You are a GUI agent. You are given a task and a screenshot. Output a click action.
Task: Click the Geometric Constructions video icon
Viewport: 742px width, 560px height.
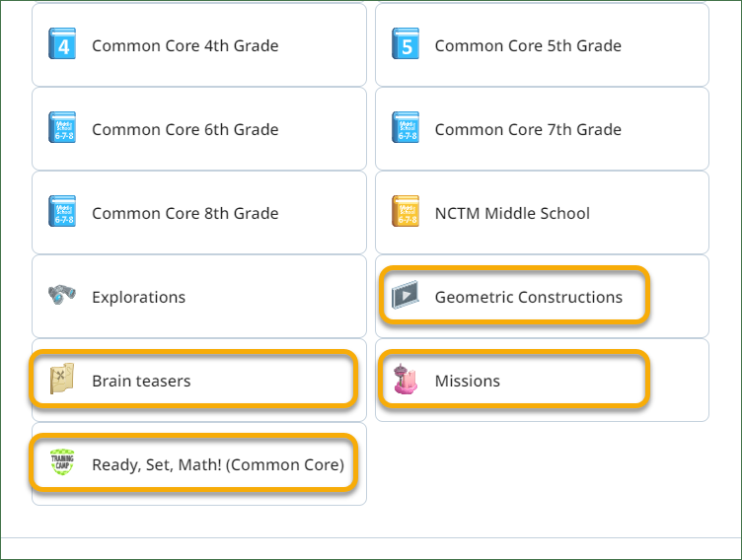coord(406,295)
